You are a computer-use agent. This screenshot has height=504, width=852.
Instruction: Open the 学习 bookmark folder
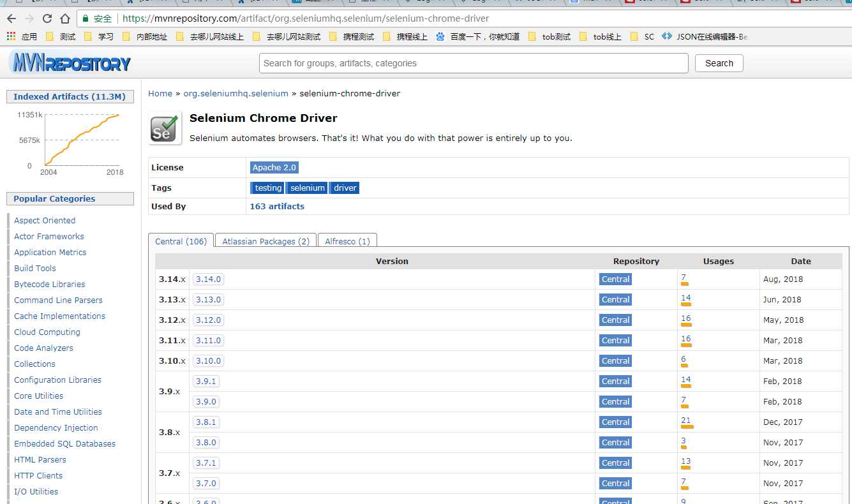(x=99, y=36)
